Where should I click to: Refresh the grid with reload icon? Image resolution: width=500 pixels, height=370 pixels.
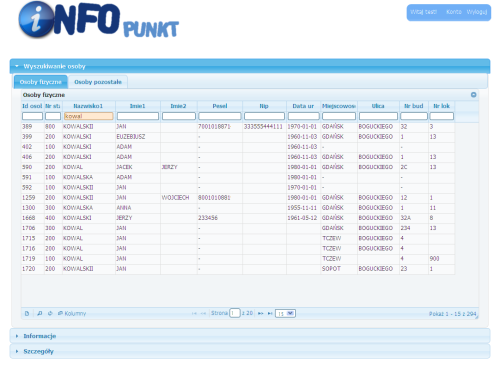click(x=50, y=313)
